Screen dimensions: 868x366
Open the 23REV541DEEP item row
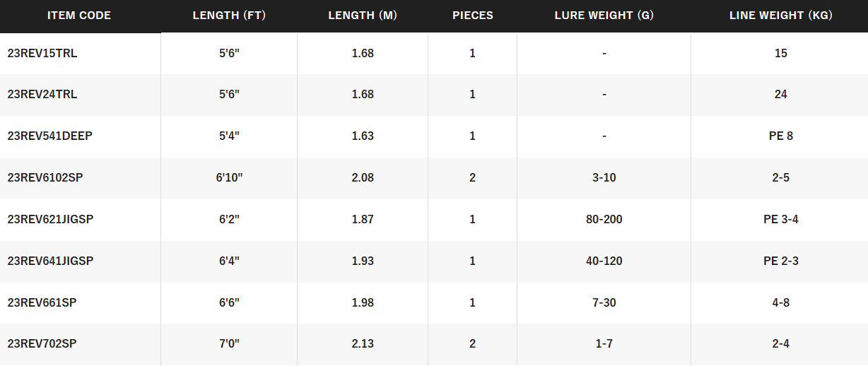point(49,136)
